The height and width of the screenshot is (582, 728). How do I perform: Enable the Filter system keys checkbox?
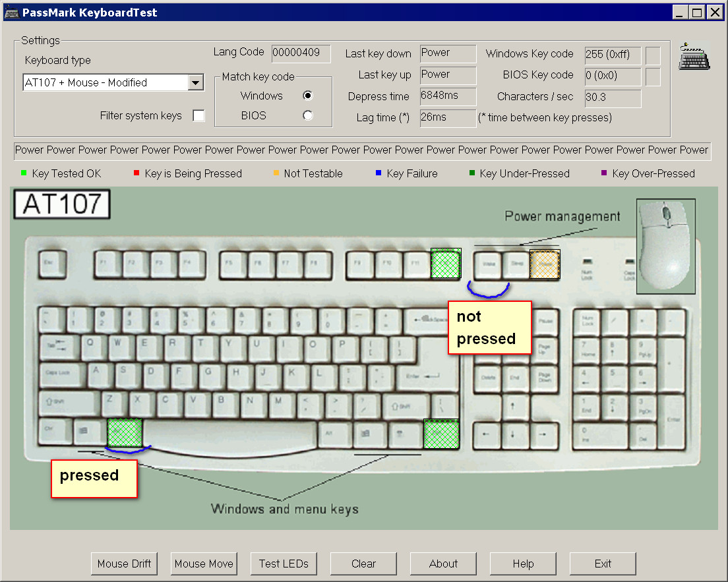tap(198, 116)
